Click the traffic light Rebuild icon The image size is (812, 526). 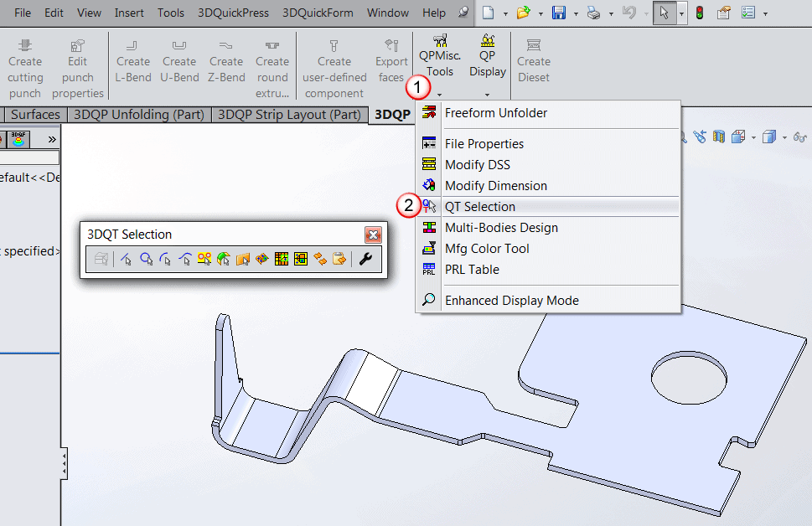pyautogui.click(x=701, y=13)
